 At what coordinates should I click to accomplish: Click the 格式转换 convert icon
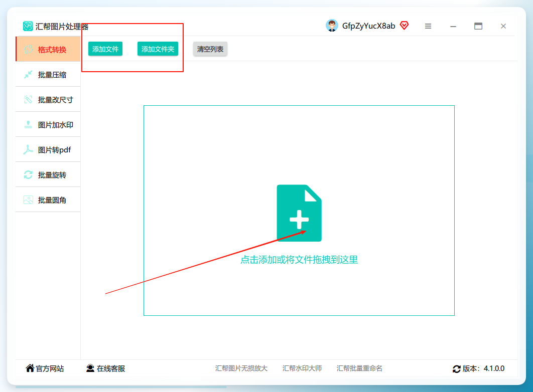[28, 50]
